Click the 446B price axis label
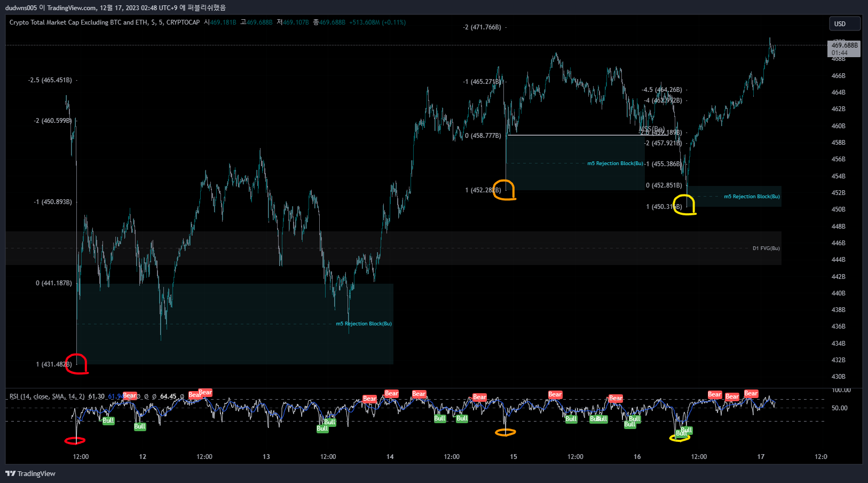This screenshot has height=483, width=868. pos(839,243)
